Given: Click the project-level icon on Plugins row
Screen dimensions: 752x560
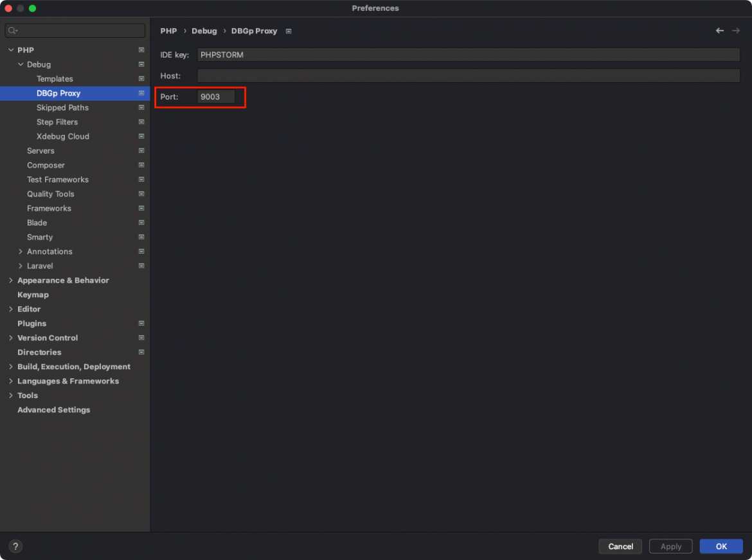Looking at the screenshot, I should [141, 324].
